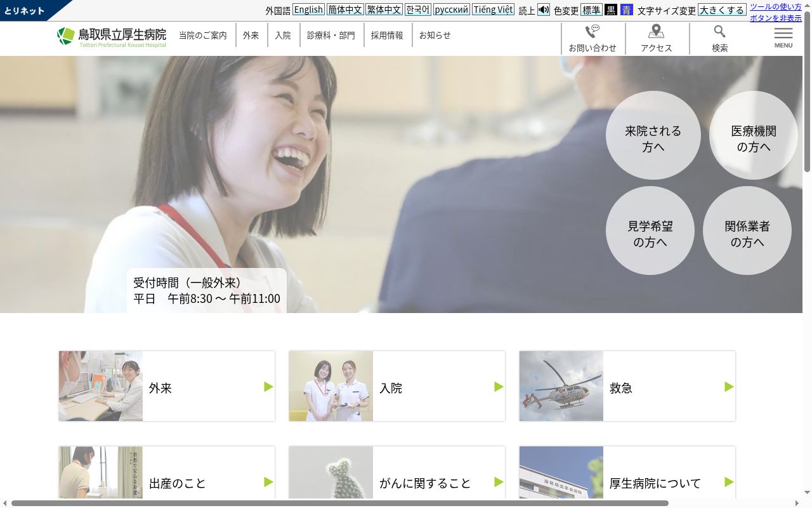Click the search magnifier icon
The width and height of the screenshot is (812, 508).
[719, 32]
